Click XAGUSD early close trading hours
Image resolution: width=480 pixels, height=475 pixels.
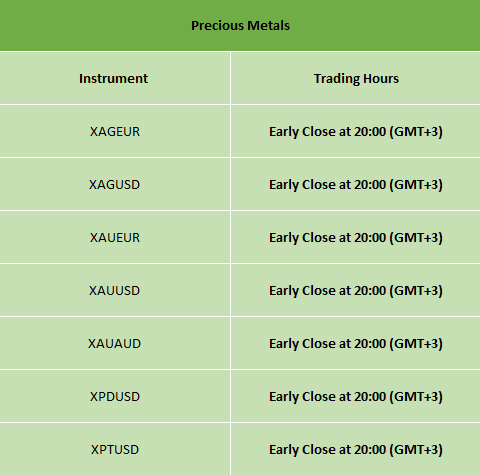(x=356, y=184)
